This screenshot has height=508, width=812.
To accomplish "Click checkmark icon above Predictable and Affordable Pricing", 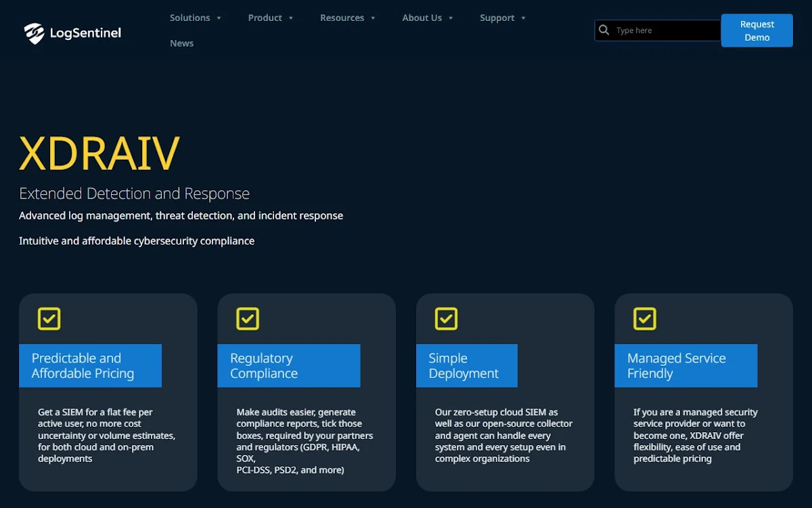I will tap(49, 319).
